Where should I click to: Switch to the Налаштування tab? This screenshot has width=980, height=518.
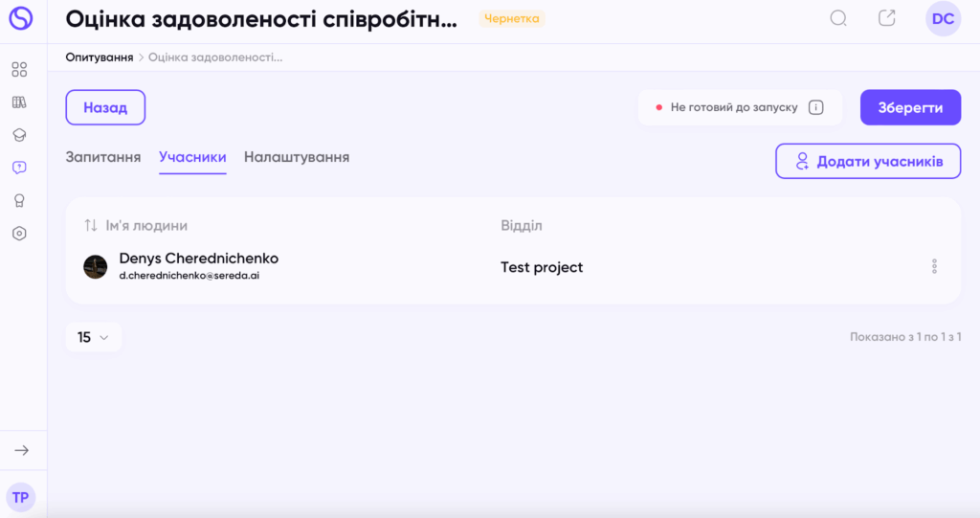(x=297, y=157)
